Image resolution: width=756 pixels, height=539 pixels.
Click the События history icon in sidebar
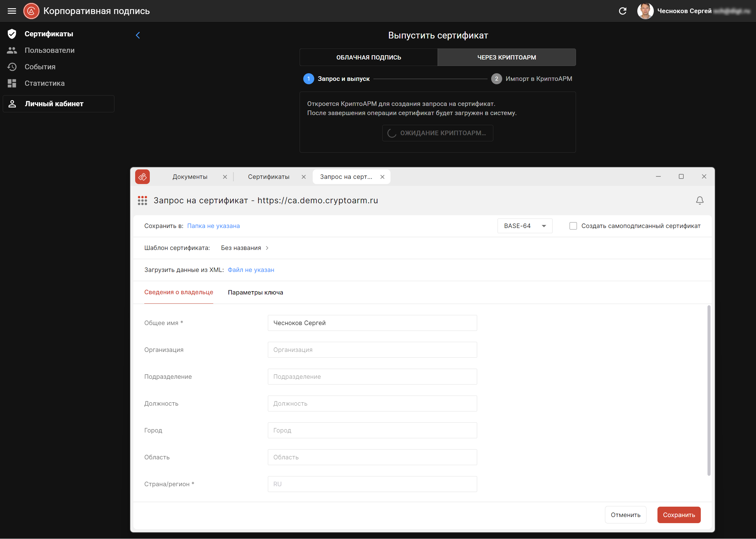pyautogui.click(x=12, y=67)
